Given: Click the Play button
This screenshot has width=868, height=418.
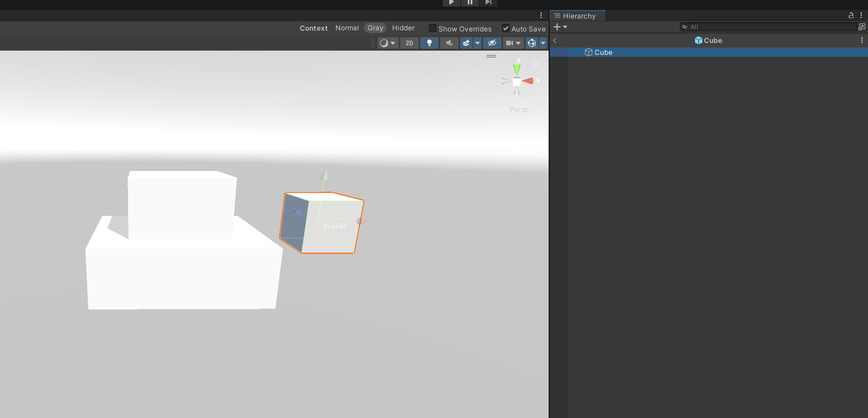Looking at the screenshot, I should click(x=451, y=3).
